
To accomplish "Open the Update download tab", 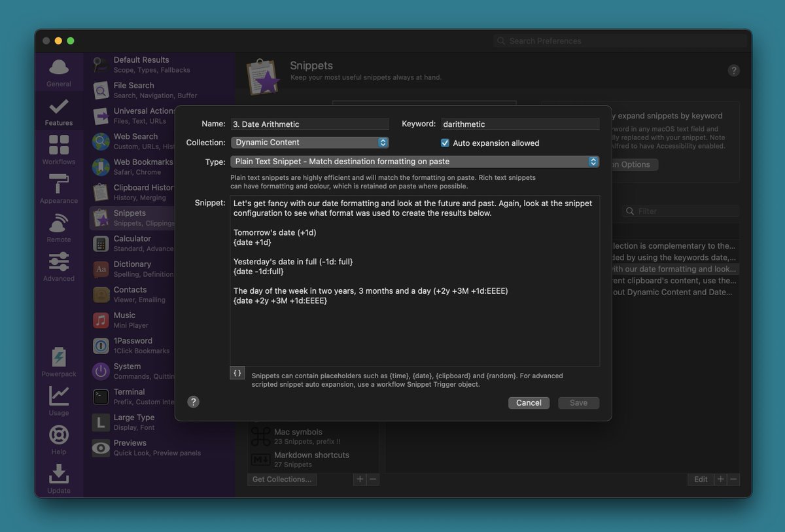I will point(59,478).
